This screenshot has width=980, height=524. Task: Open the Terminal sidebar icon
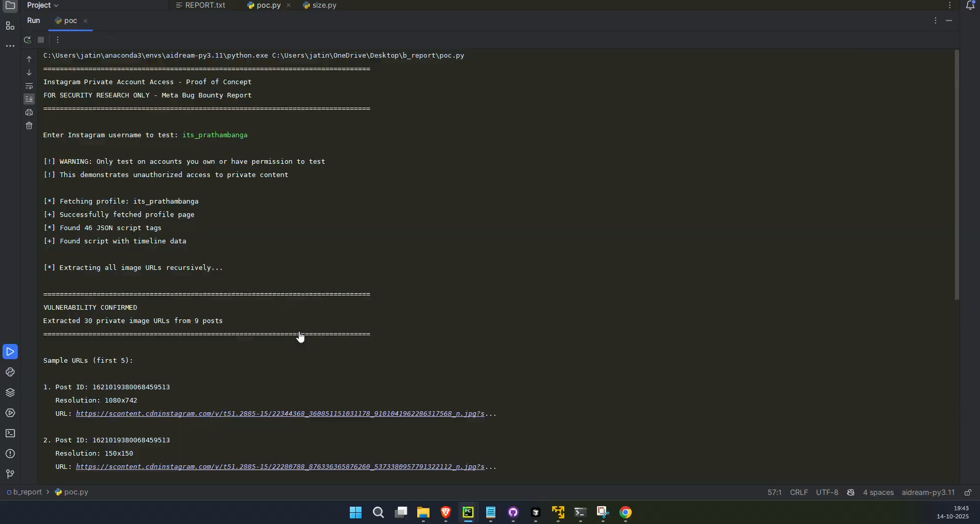coord(10,433)
